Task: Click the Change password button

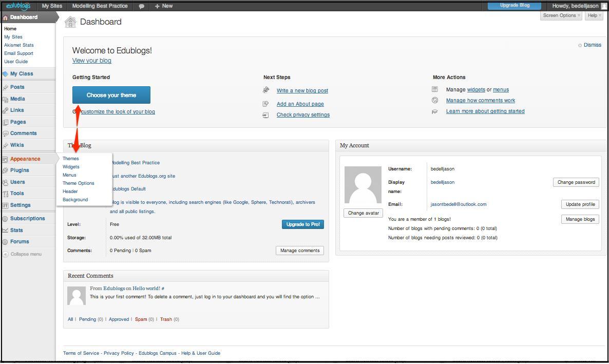Action: tap(576, 182)
